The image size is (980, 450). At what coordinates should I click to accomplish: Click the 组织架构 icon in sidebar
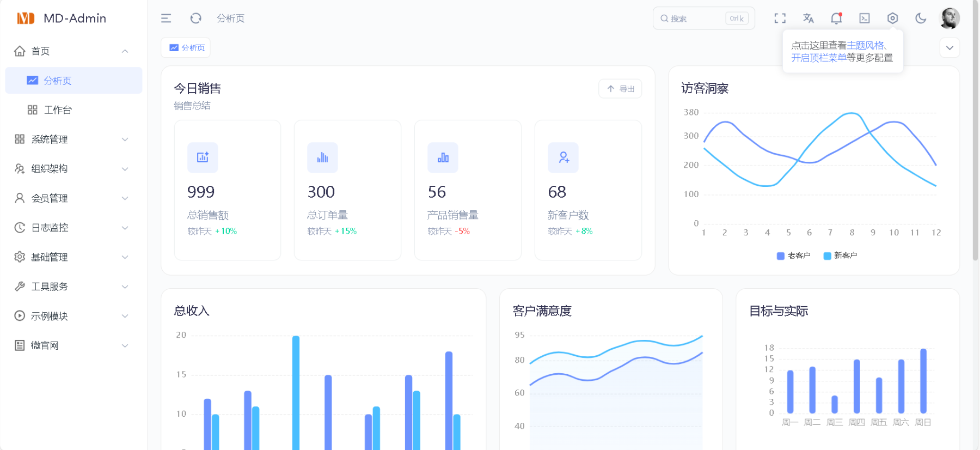click(x=20, y=169)
